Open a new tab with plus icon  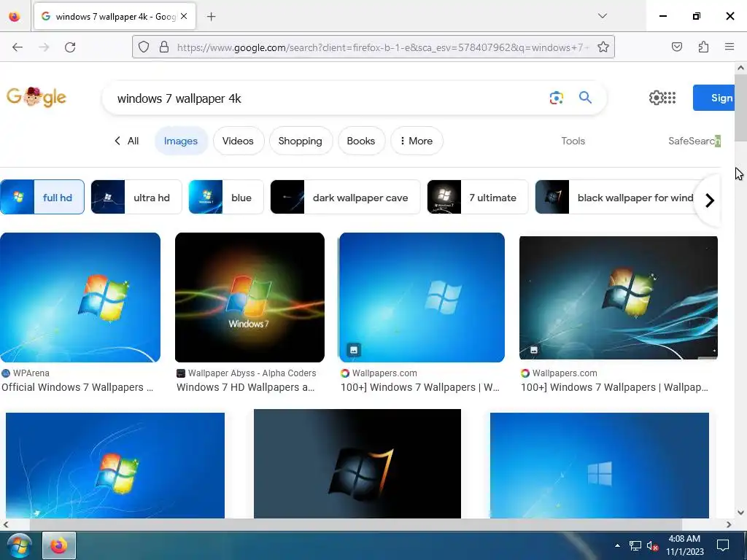tap(211, 17)
